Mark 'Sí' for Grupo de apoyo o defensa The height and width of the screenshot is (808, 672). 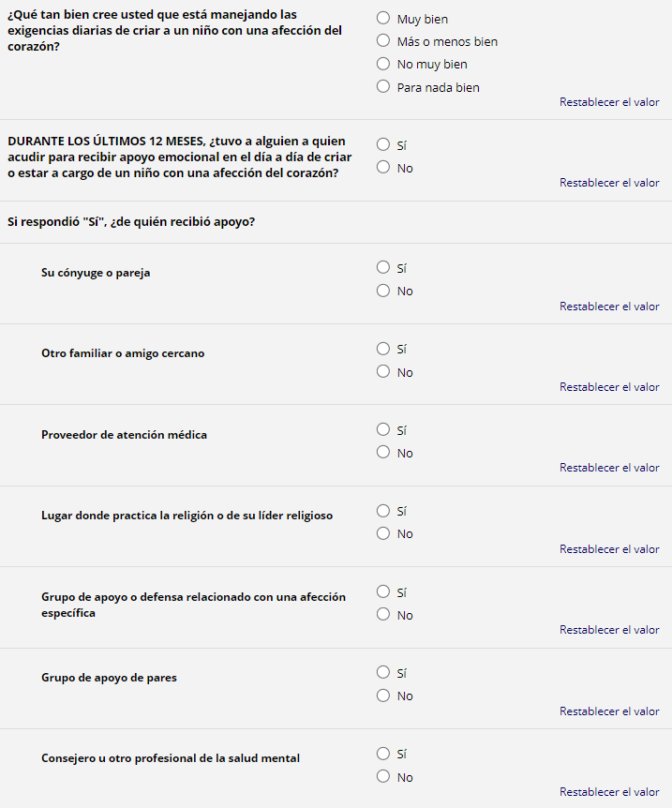click(x=382, y=591)
